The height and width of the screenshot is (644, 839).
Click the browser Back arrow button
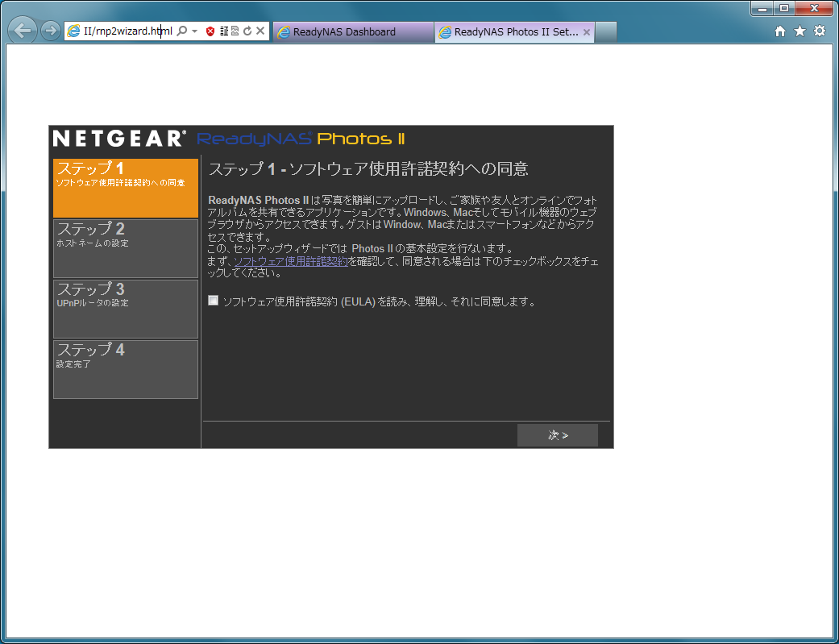click(24, 31)
